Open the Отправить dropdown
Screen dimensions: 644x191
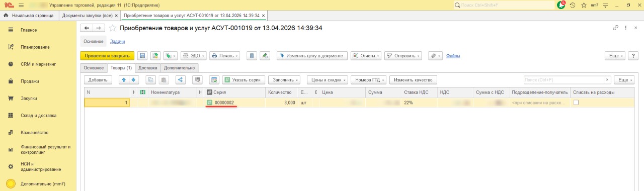coord(403,56)
